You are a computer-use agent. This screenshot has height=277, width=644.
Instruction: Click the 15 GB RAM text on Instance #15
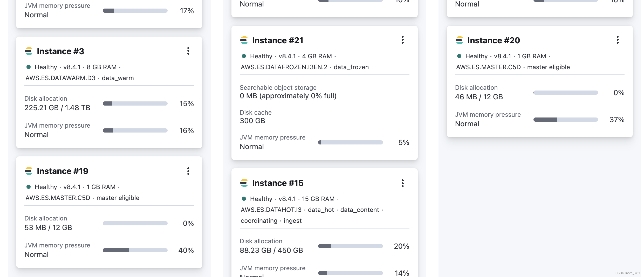pos(318,199)
